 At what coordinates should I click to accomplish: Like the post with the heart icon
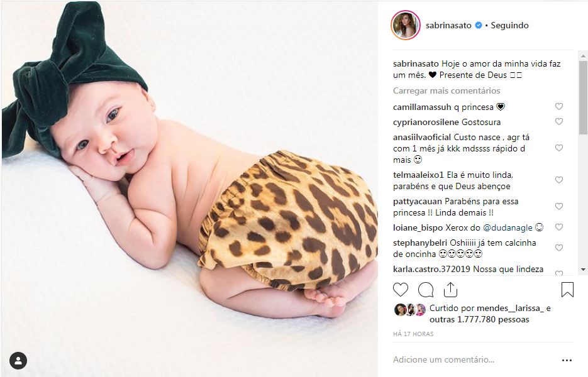tap(401, 290)
